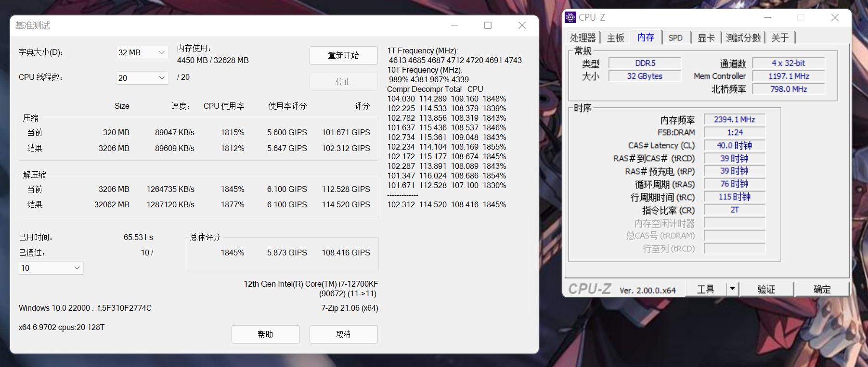Image resolution: width=868 pixels, height=367 pixels.
Task: Open the 关于 tab in CPU-Z
Action: coord(780,38)
